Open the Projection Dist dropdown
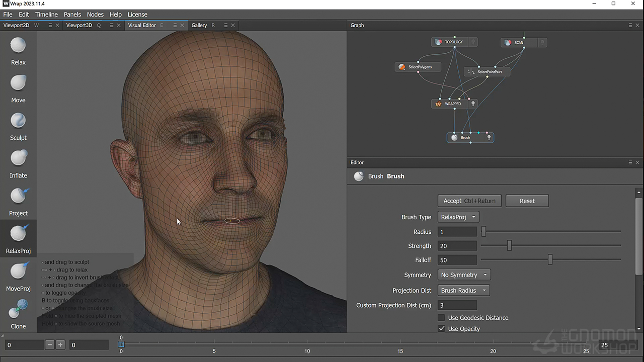Viewport: 644px width, 362px height. click(x=463, y=291)
